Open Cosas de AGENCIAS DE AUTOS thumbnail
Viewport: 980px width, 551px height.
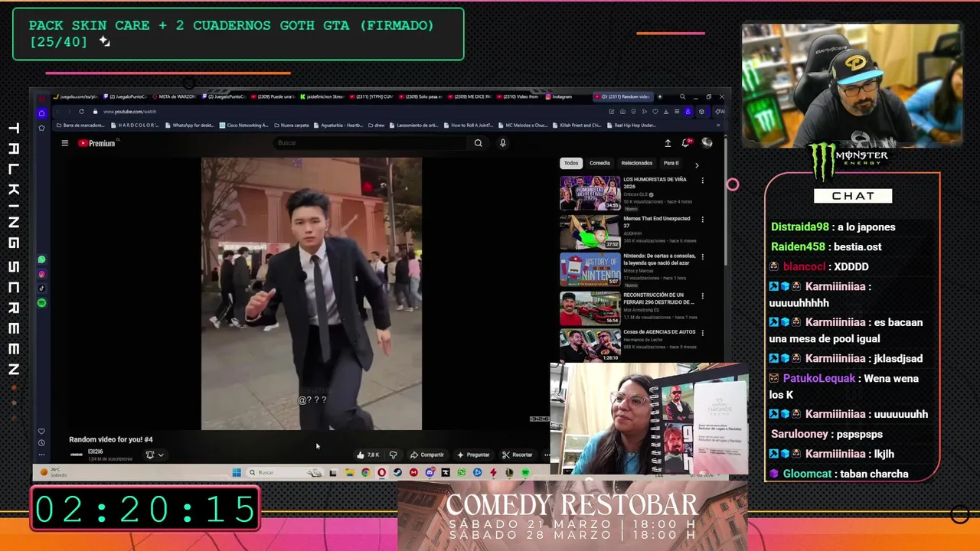click(x=590, y=345)
